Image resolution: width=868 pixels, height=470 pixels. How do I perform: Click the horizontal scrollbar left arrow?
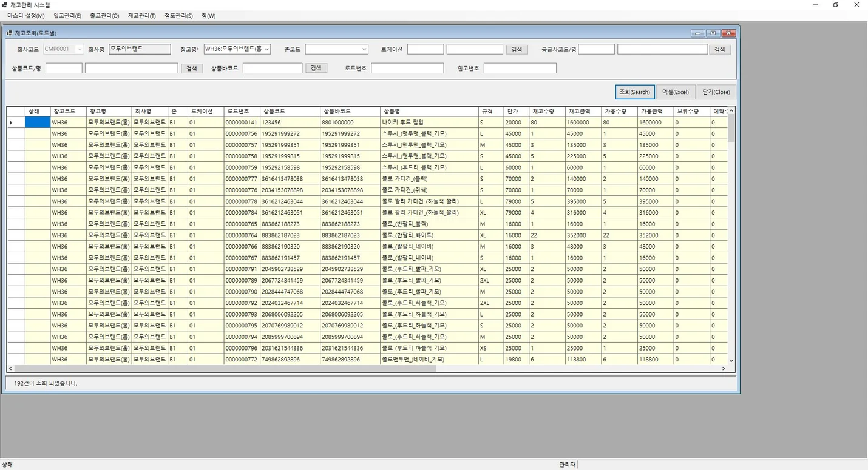click(x=10, y=369)
